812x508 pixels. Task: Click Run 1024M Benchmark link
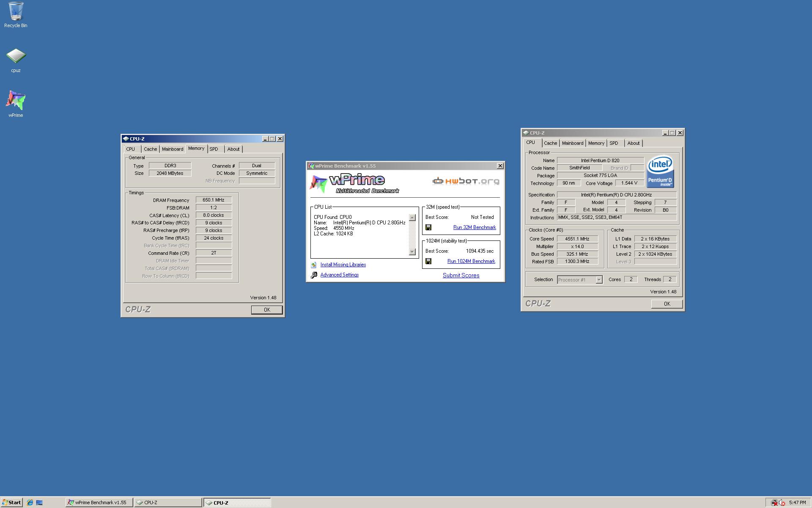(x=471, y=261)
